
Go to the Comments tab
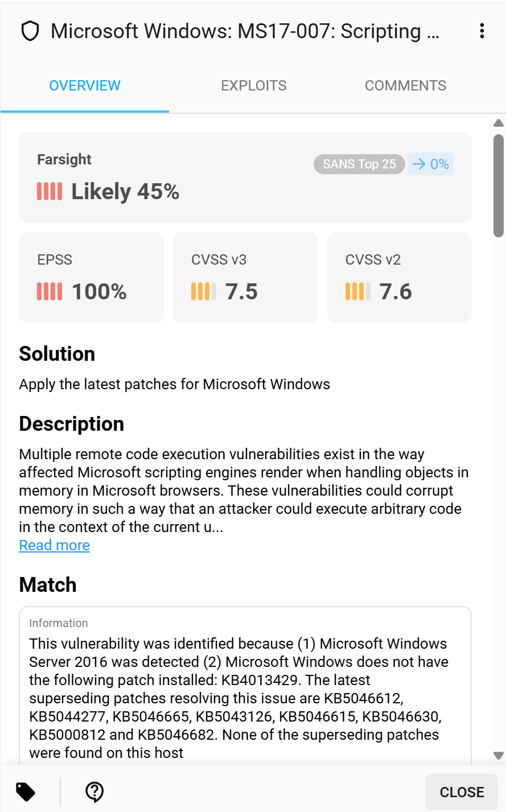pos(405,86)
